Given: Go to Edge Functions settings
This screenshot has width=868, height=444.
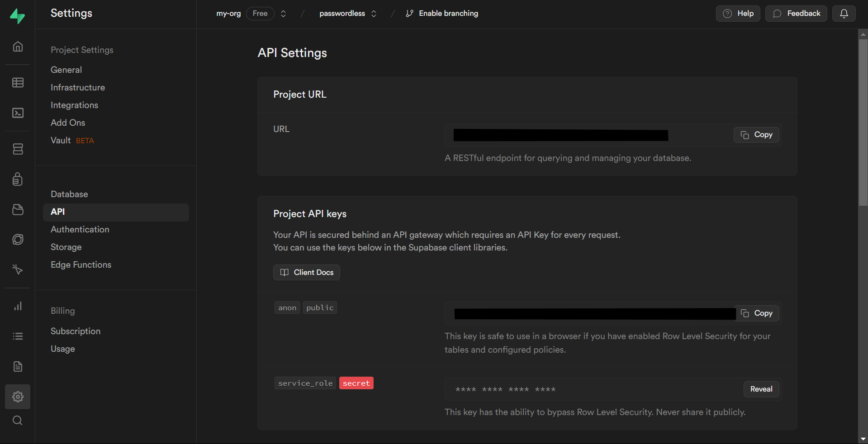Looking at the screenshot, I should pyautogui.click(x=81, y=265).
